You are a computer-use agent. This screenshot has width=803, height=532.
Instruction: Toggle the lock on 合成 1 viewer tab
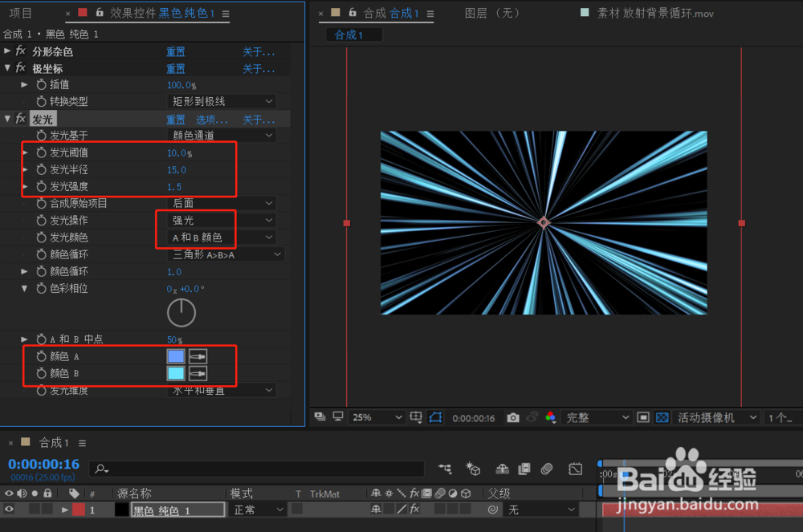coord(353,12)
